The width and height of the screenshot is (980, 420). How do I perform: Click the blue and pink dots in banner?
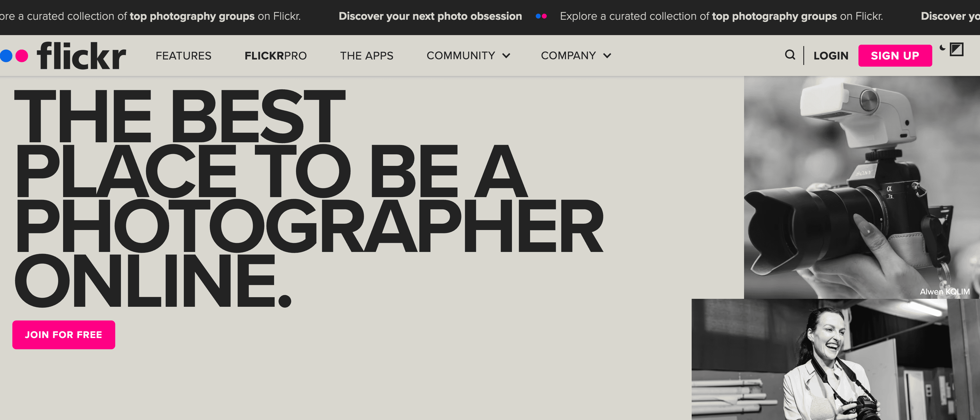[541, 16]
